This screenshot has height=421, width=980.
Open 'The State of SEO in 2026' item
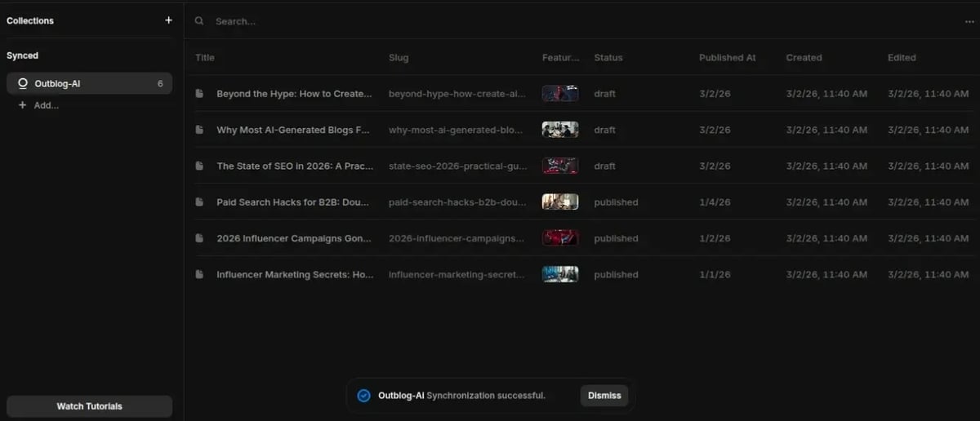coord(295,166)
